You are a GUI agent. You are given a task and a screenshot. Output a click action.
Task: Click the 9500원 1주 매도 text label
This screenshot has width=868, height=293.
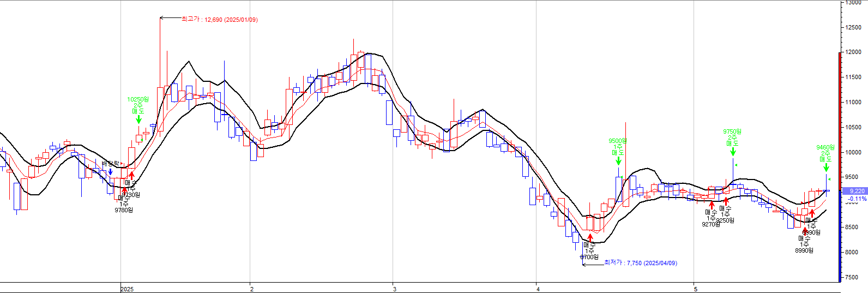[x=618, y=147]
